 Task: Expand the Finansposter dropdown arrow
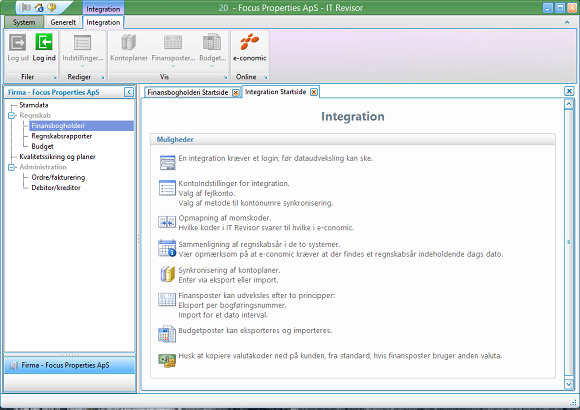tap(173, 66)
